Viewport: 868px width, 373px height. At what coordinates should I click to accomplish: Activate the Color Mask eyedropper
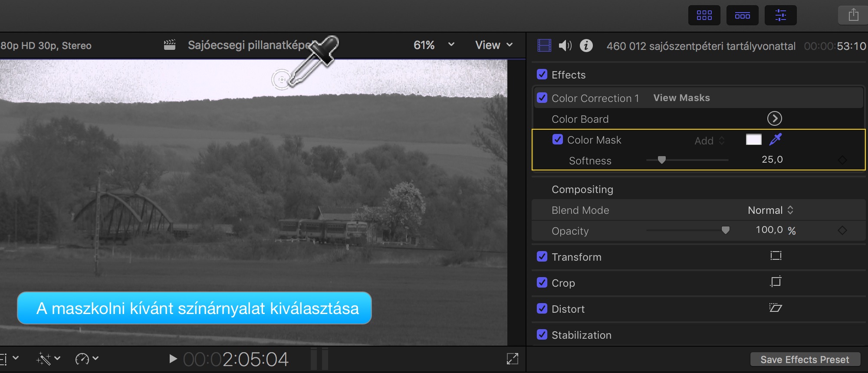pos(775,139)
